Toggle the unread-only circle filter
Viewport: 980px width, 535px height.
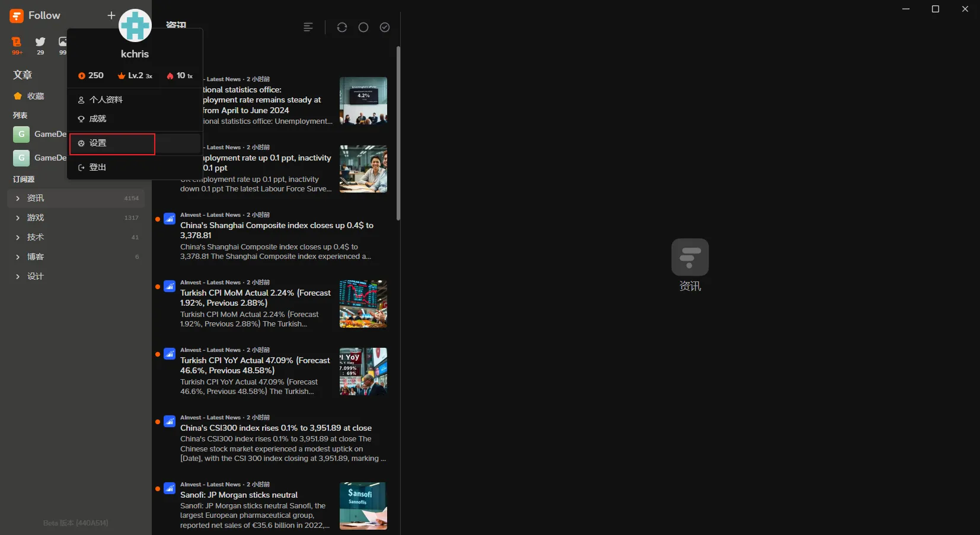coord(363,27)
